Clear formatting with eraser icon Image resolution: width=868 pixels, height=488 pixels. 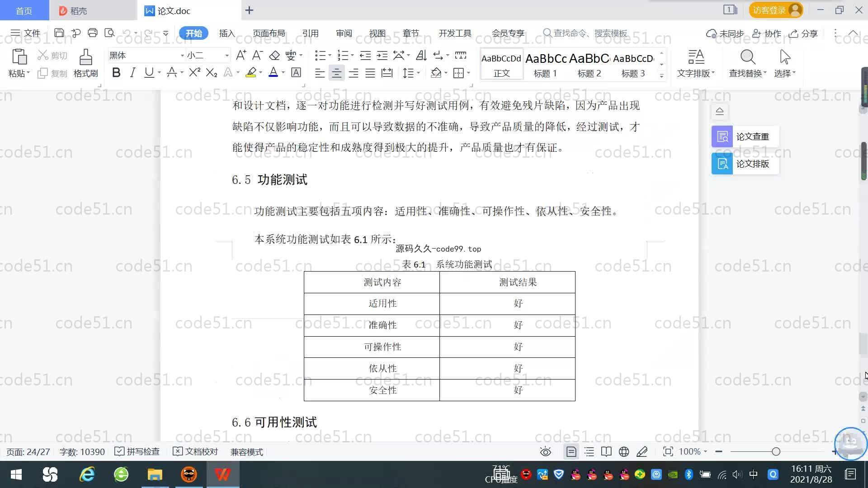(274, 55)
